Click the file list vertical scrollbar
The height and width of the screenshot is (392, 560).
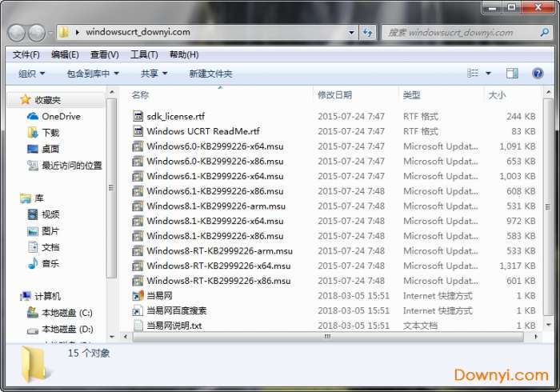pyautogui.click(x=548, y=207)
